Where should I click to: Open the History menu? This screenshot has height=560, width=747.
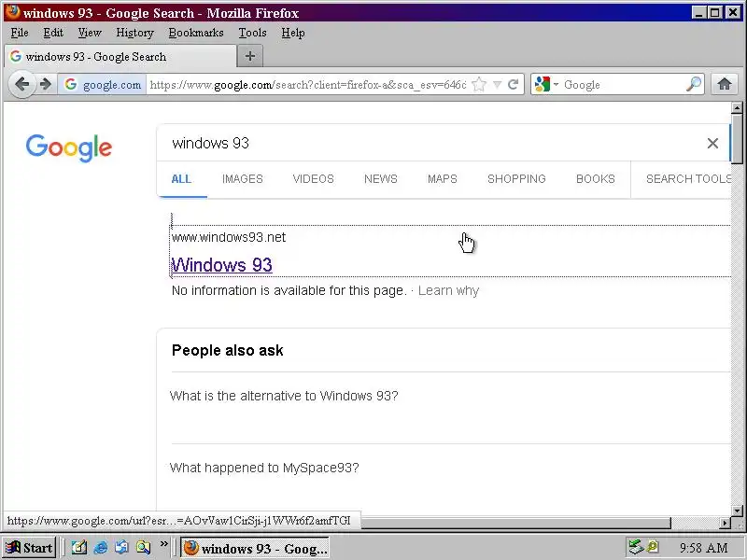coord(134,33)
